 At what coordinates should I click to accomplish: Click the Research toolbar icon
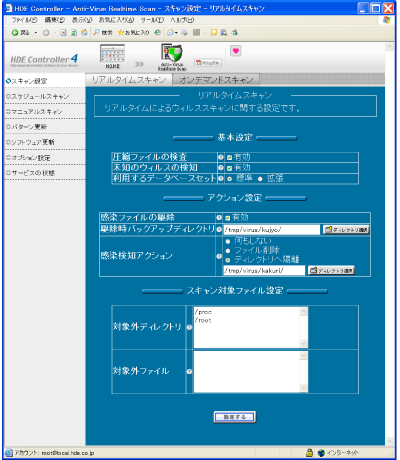(x=224, y=33)
